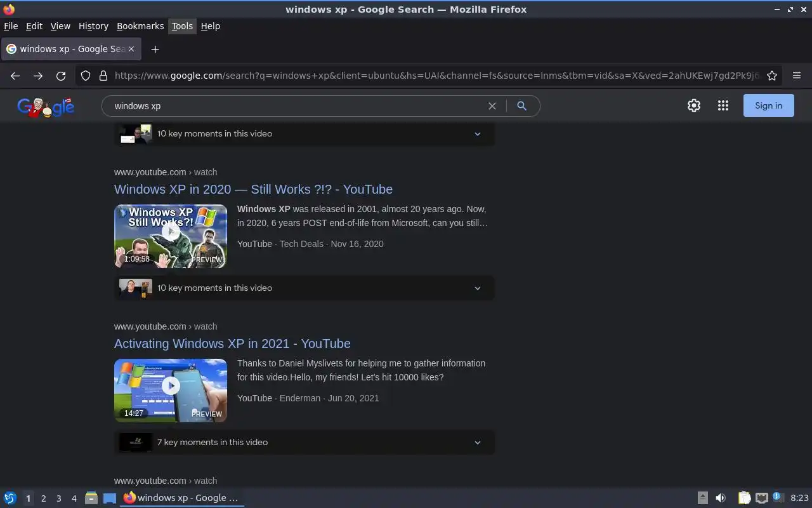
Task: Click the thumbnail in the 7 key moments row
Action: (x=136, y=443)
